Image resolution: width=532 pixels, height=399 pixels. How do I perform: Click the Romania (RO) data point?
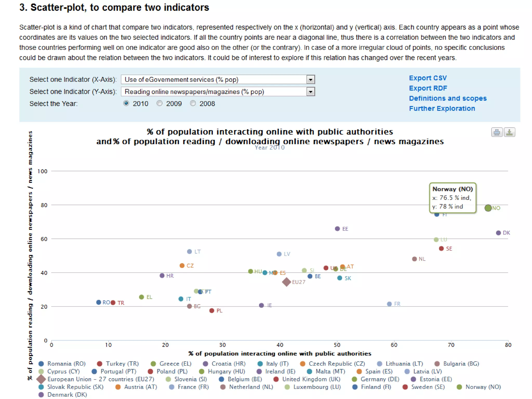pyautogui.click(x=98, y=302)
